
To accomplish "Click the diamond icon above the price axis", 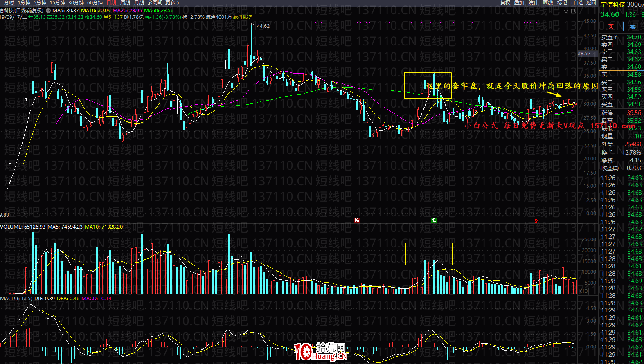I will click(x=566, y=11).
